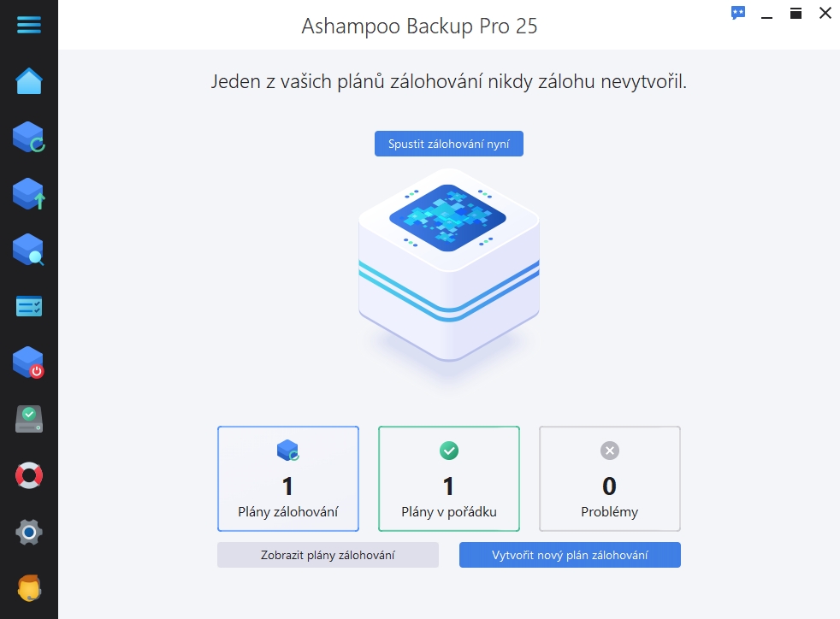Open the backup plans cube icon with refresh arrow
The image size is (840, 619).
click(29, 137)
